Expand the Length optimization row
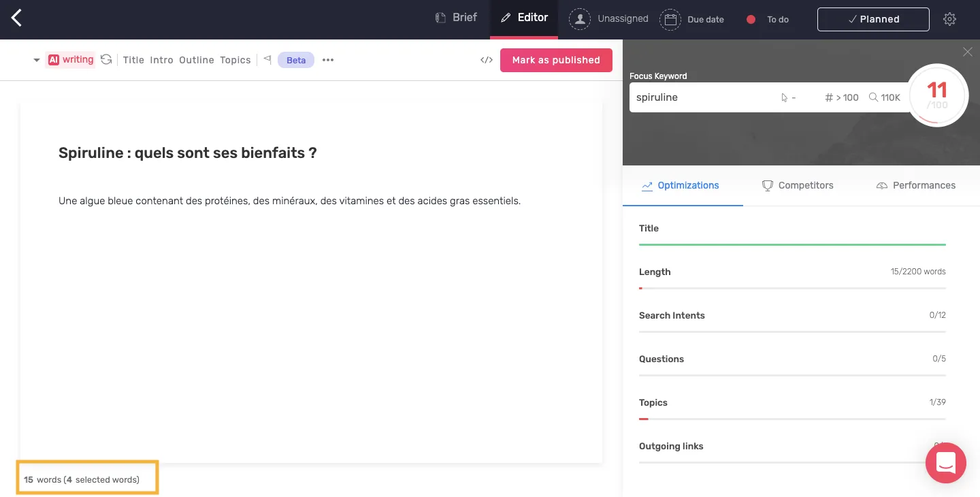This screenshot has height=497, width=980. coord(792,276)
